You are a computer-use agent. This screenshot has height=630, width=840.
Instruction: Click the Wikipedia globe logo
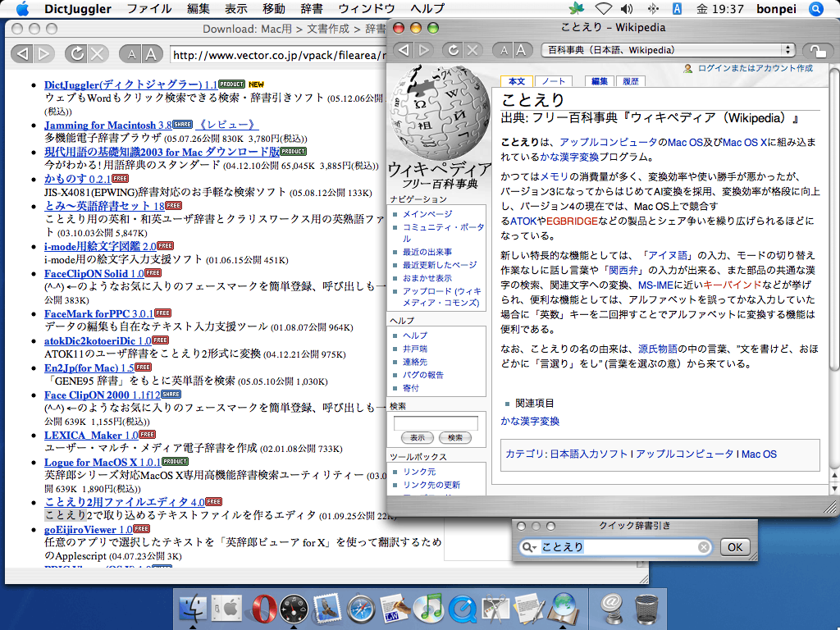coord(440,112)
